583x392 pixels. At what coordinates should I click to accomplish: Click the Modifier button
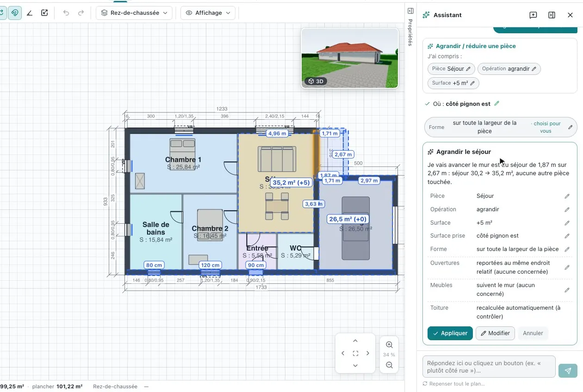point(495,333)
